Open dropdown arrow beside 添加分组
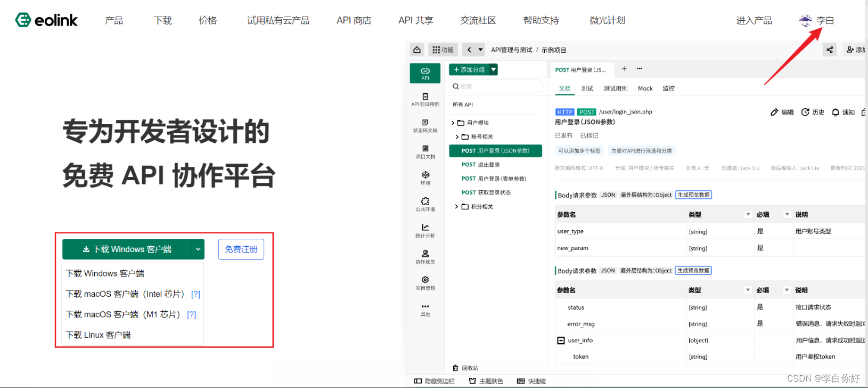Screen dimensions: 868x388 [x=494, y=69]
